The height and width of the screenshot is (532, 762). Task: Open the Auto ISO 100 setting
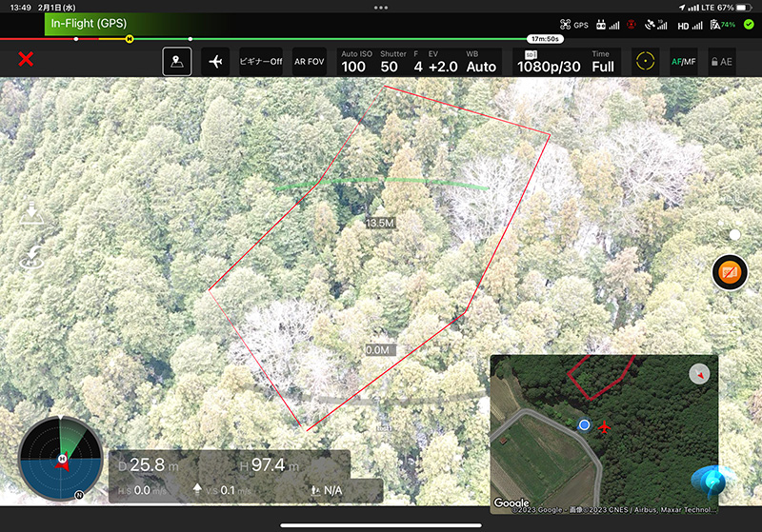click(x=353, y=62)
